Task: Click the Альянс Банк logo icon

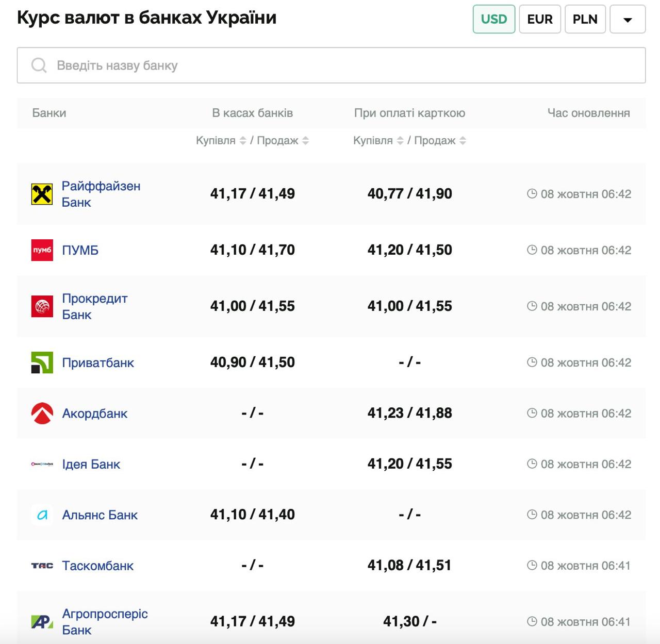Action: [42, 515]
